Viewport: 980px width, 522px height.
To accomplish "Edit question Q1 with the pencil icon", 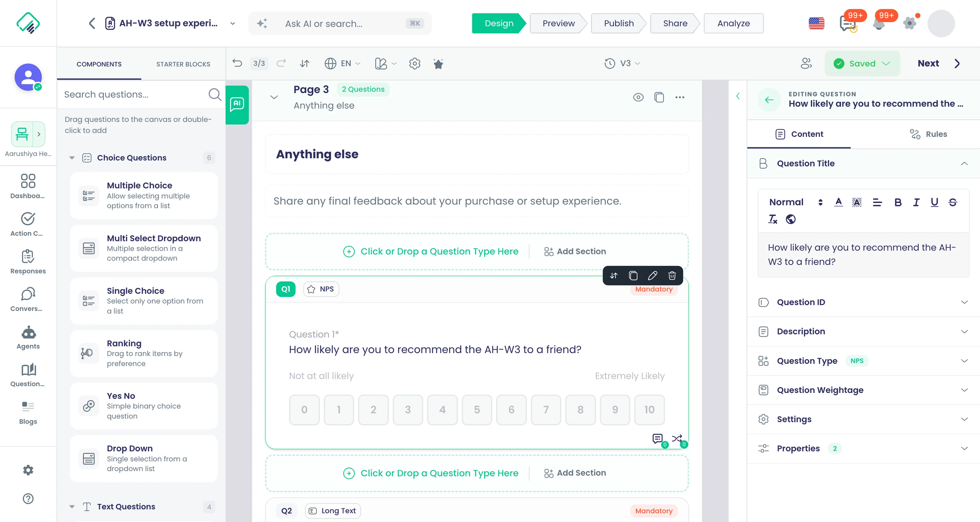I will [652, 275].
